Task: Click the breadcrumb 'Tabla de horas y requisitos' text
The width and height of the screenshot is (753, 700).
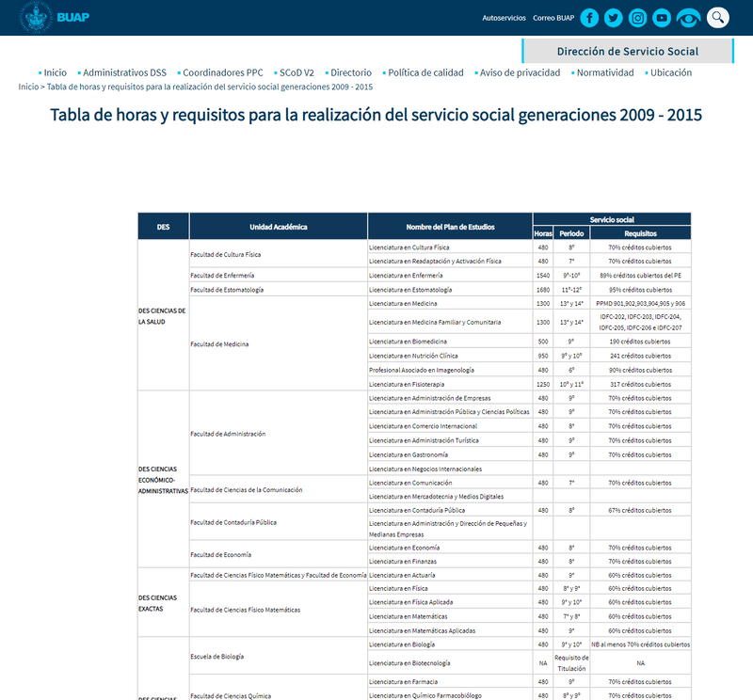Action: click(209, 87)
